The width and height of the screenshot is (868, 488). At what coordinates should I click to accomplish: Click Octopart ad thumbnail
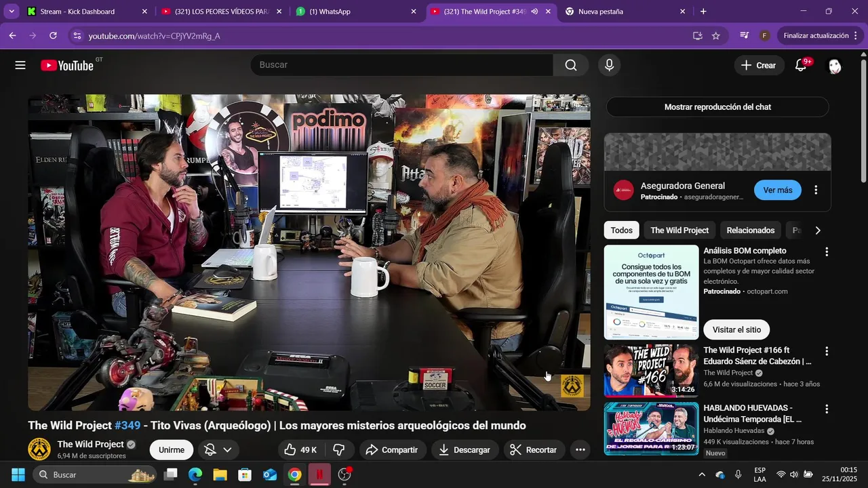(x=651, y=293)
